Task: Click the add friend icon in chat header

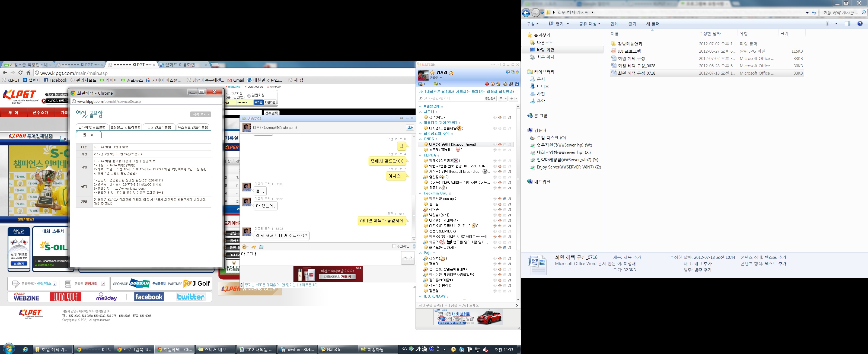Action: pyautogui.click(x=410, y=127)
